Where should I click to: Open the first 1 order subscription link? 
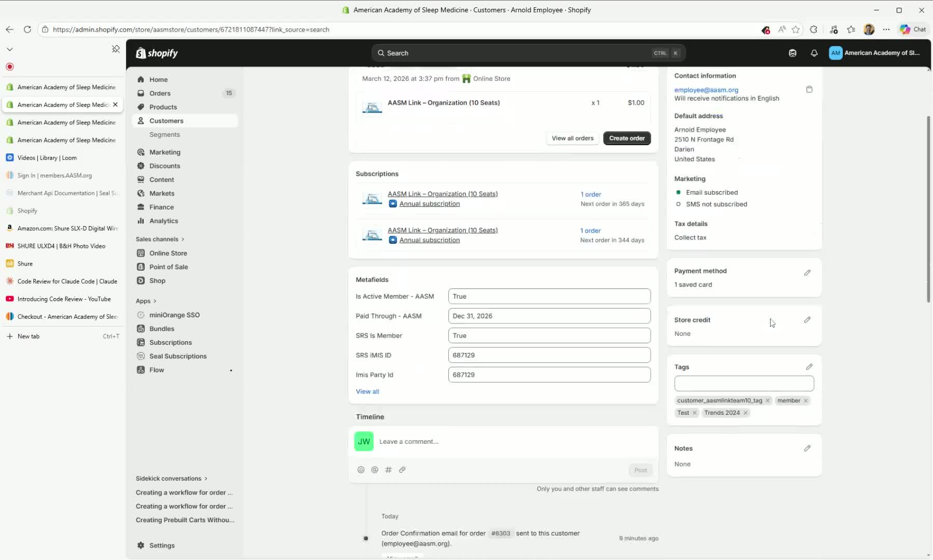tap(591, 194)
